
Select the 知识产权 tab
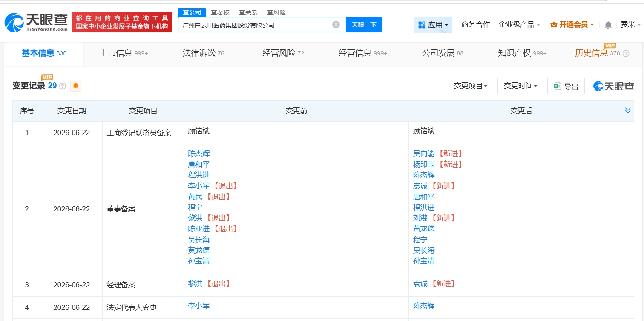click(522, 53)
